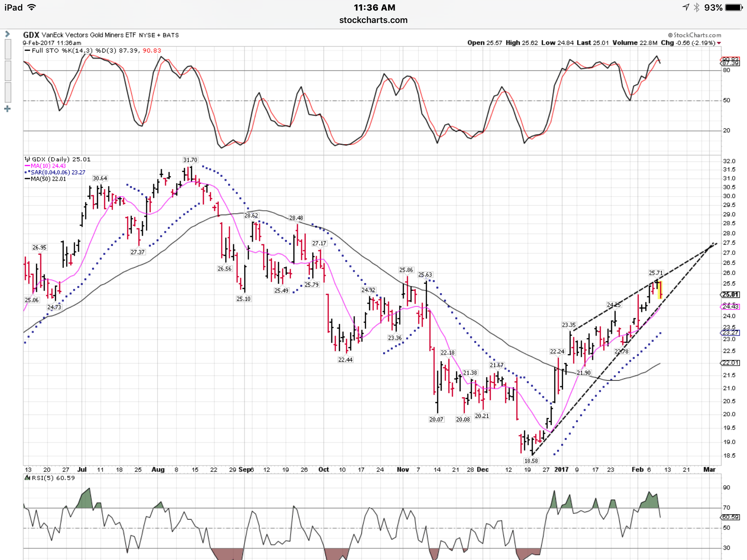Click the 2017 marker on date axis

561,470
